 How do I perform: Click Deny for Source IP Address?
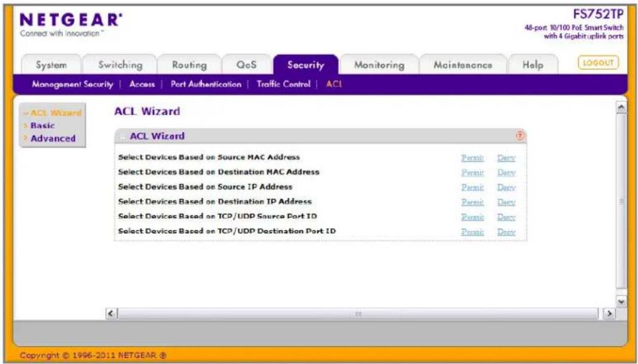coord(506,187)
